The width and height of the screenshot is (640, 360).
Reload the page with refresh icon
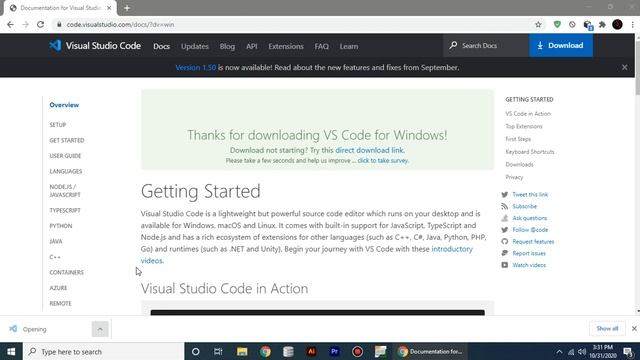click(40, 24)
